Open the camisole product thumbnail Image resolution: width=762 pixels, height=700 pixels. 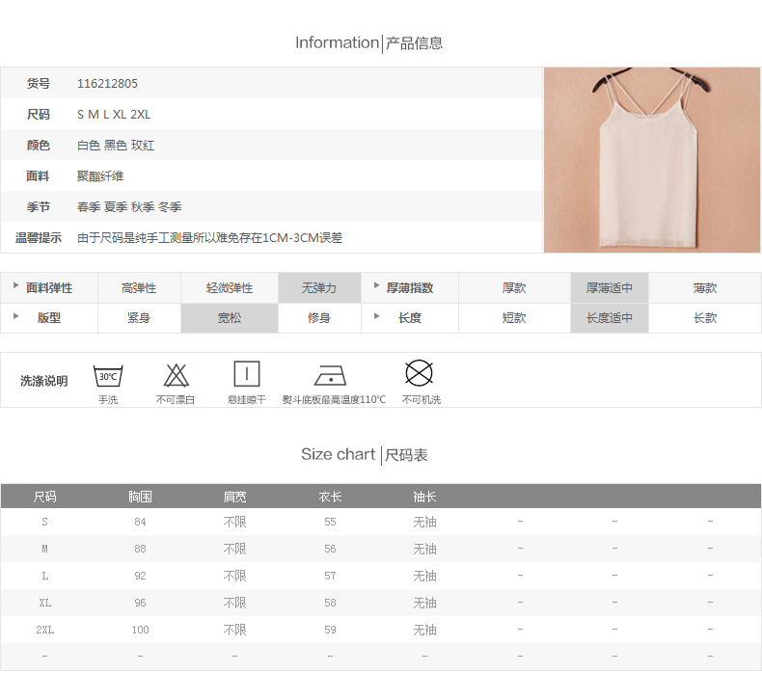click(x=652, y=160)
